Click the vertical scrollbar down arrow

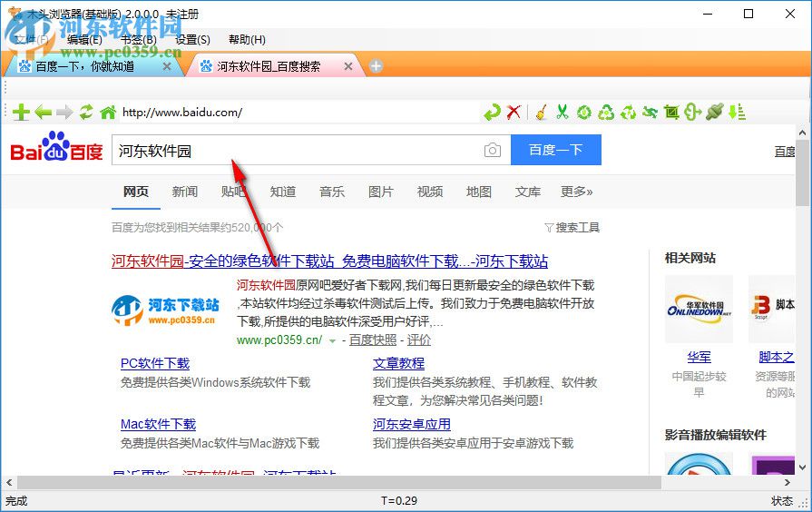pos(803,468)
